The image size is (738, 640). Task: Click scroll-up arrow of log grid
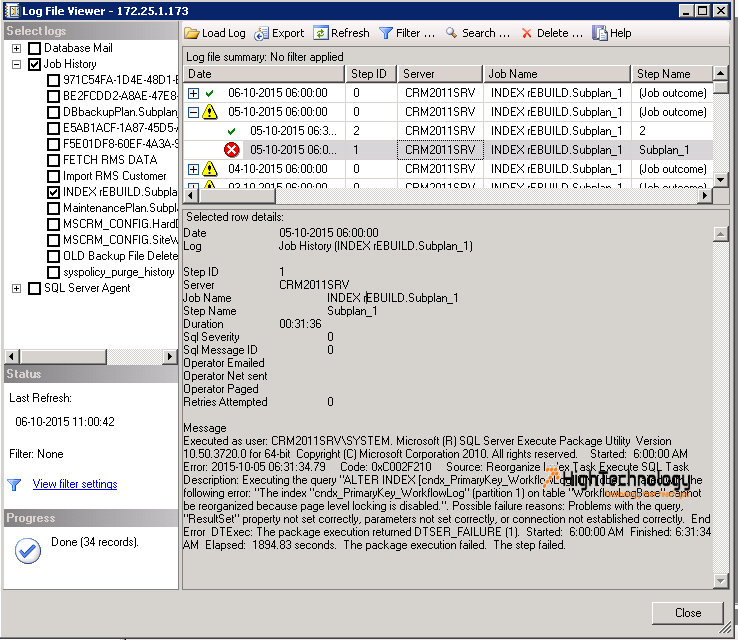click(720, 73)
